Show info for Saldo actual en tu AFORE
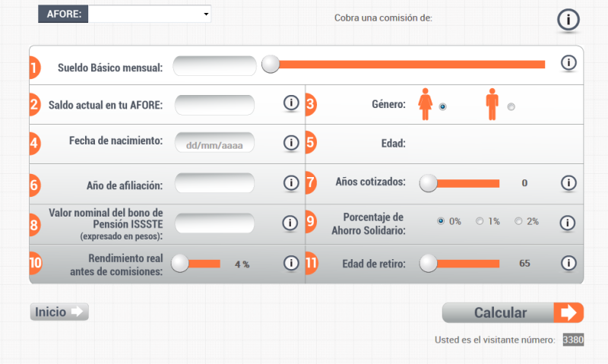The height and width of the screenshot is (364, 608). pyautogui.click(x=291, y=103)
